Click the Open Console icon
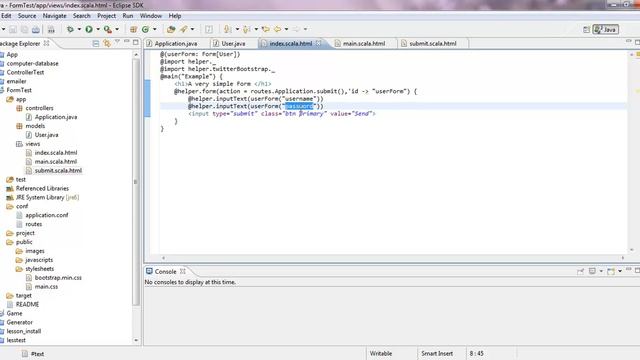Viewport: 640px width, 360px height. point(611,271)
